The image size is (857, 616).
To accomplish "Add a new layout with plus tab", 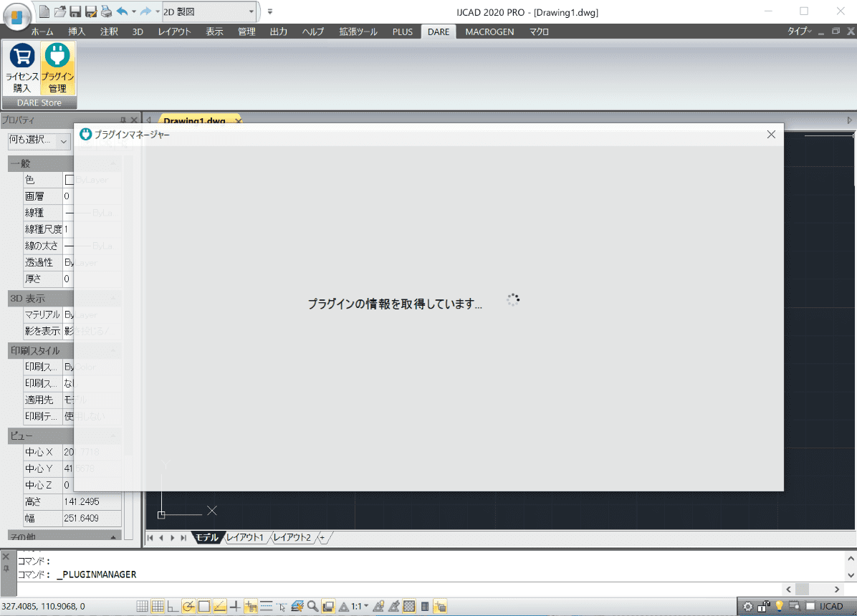I will coord(322,538).
